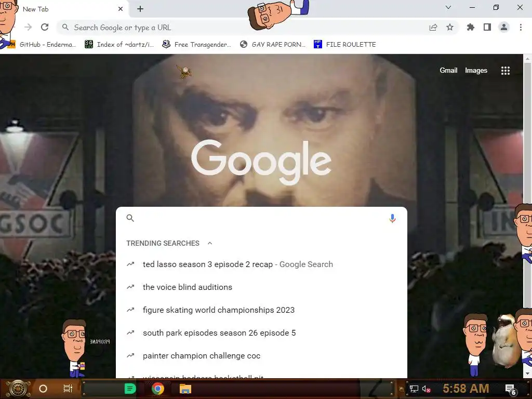Open Google Images link
Viewport: 532px width, 399px height.
point(476,70)
